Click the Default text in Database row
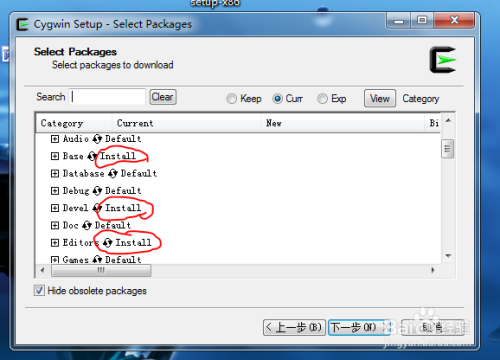The image size is (500, 360). click(139, 173)
